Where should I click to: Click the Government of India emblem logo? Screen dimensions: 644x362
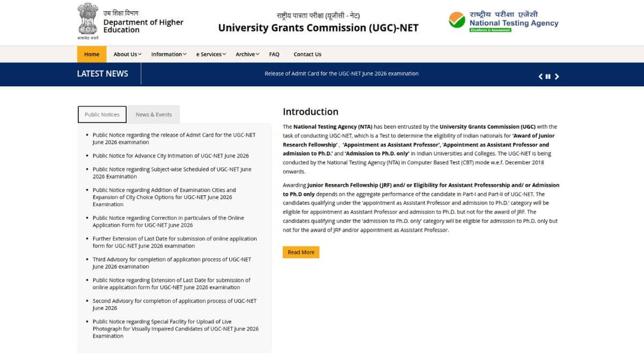87,21
